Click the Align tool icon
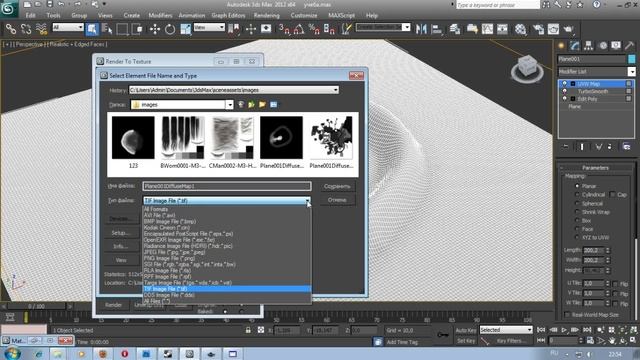The image size is (640, 360). pos(436,29)
